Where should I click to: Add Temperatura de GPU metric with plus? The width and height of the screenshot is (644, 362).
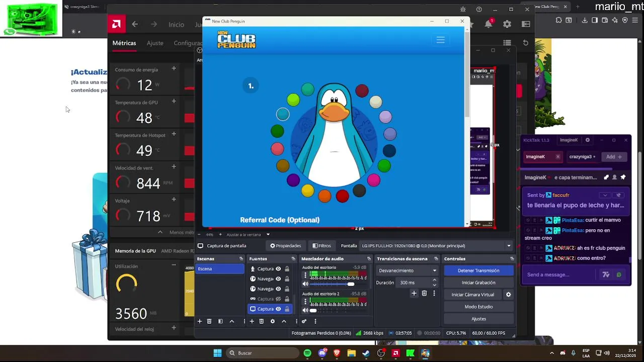click(174, 101)
